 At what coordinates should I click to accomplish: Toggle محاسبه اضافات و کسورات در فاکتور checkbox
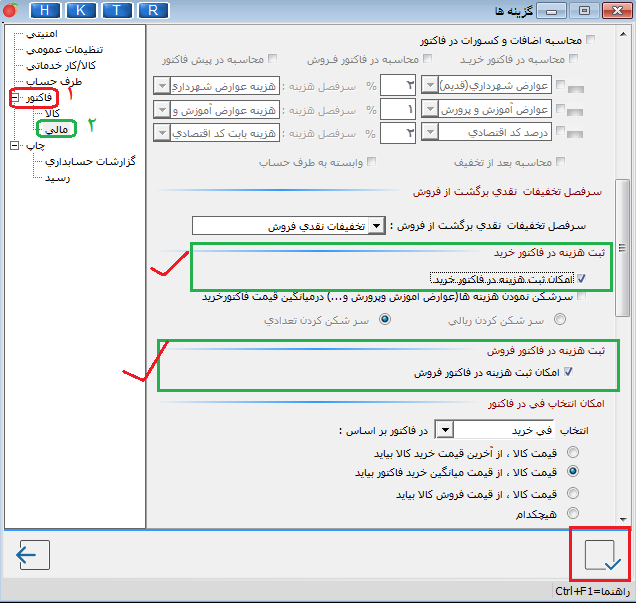(x=591, y=40)
